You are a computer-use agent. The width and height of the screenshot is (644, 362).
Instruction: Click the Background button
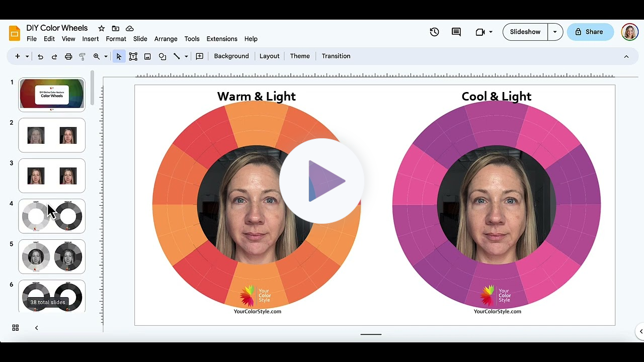click(x=231, y=56)
